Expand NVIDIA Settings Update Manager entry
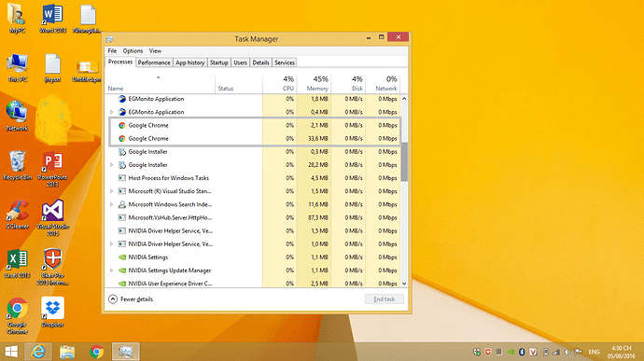The height and width of the screenshot is (361, 644). pyautogui.click(x=111, y=271)
